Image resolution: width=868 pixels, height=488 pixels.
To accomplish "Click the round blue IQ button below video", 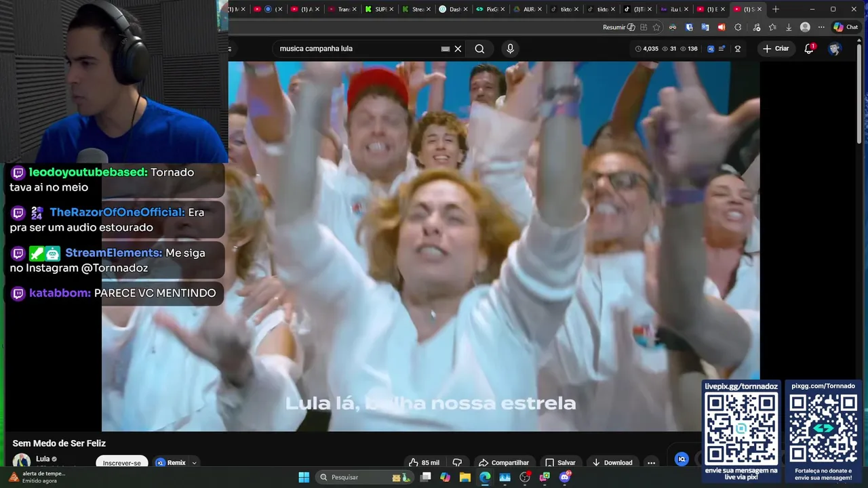I will point(682,460).
